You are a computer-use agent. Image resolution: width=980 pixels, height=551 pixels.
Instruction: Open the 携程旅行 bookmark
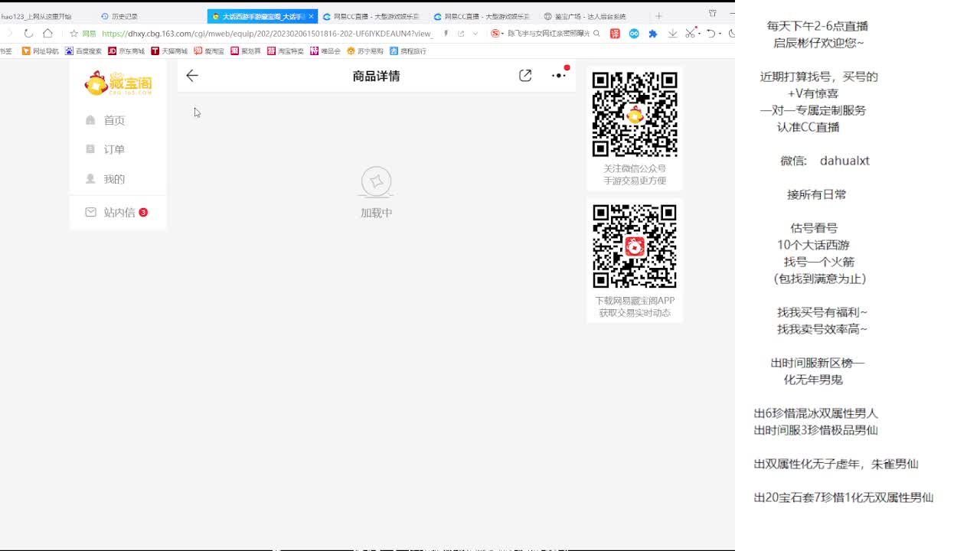coord(408,51)
